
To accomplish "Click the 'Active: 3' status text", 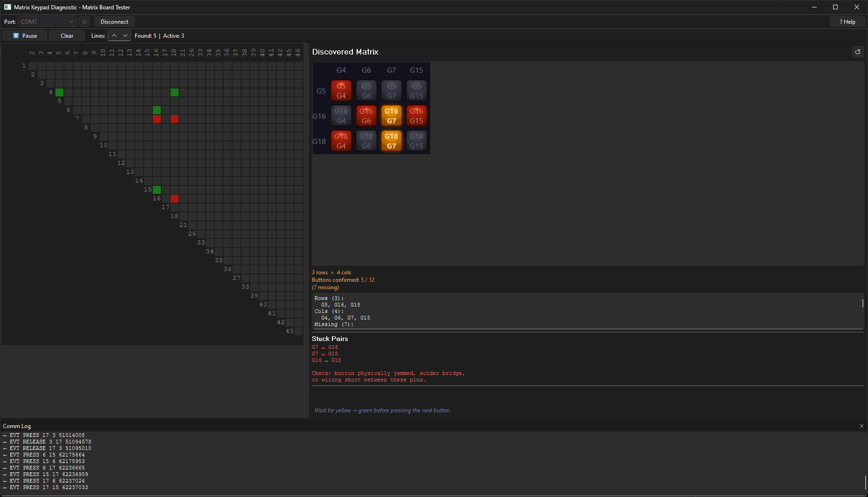I will (x=173, y=36).
